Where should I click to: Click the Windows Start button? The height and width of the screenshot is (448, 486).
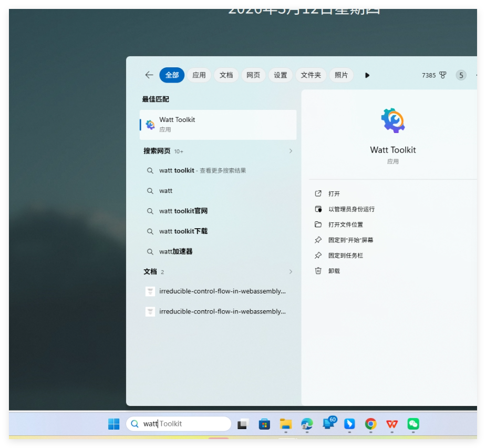114,424
